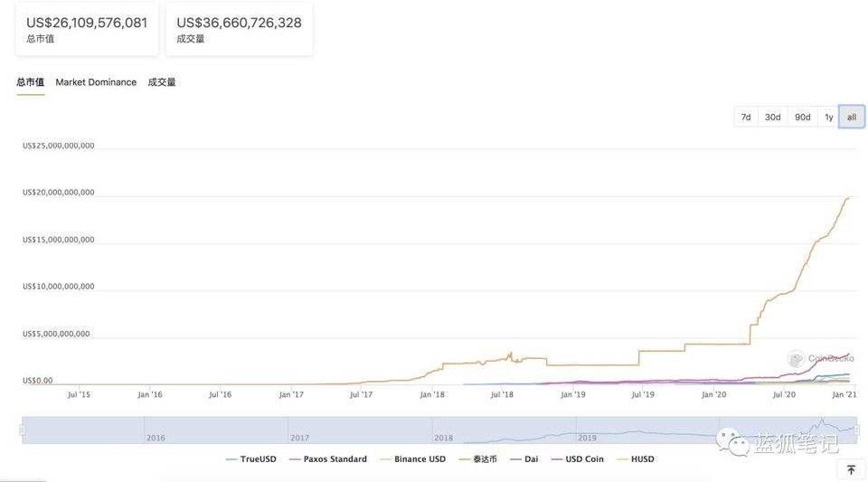
Task: Toggle Binance USD series in legend
Action: click(413, 458)
